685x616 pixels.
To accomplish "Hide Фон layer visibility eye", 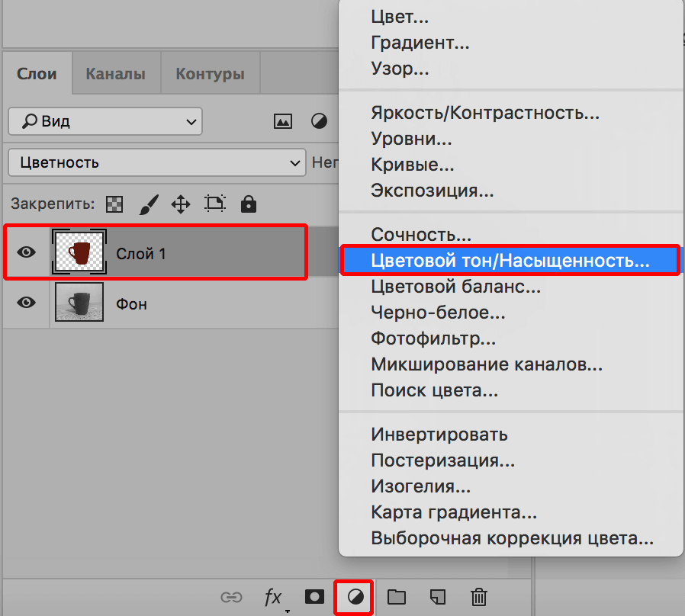I will click(27, 303).
